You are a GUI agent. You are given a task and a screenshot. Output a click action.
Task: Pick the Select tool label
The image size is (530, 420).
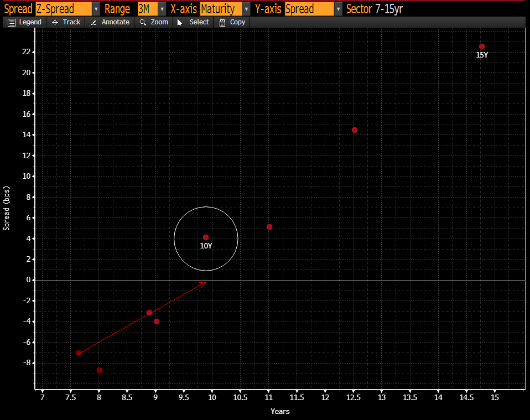199,22
